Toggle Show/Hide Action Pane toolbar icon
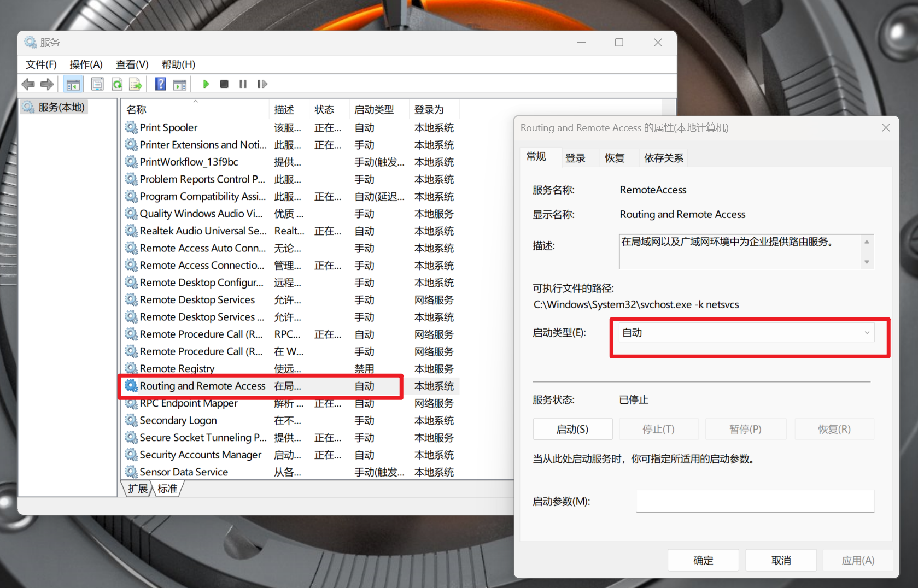The height and width of the screenshot is (588, 918). [x=180, y=84]
